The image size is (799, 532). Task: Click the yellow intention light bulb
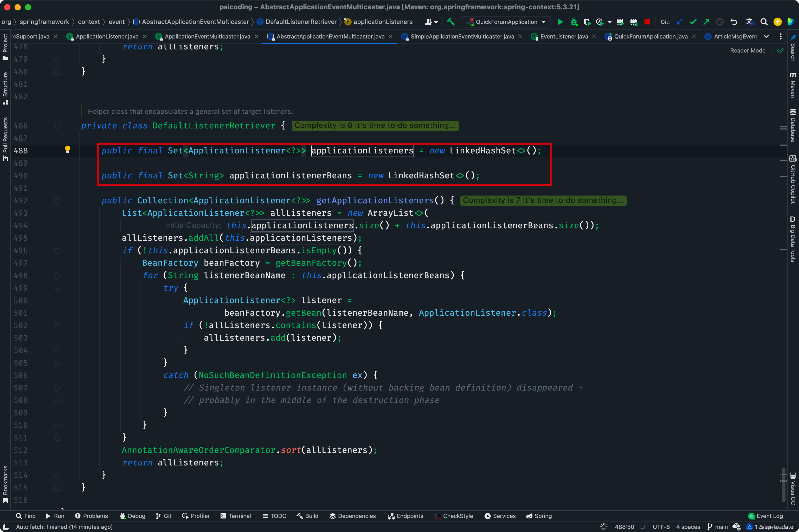[x=68, y=149]
